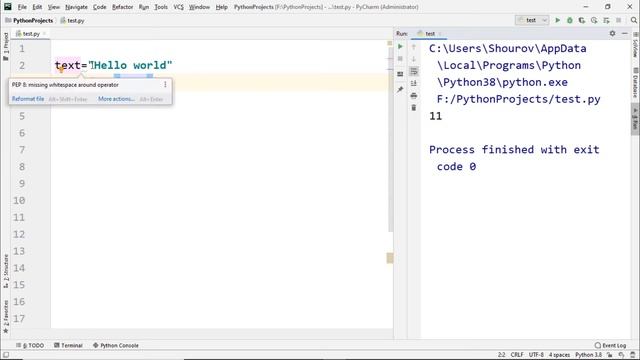Open the Edit menu
Viewport: 640px width, 360px height.
pyautogui.click(x=37, y=7)
